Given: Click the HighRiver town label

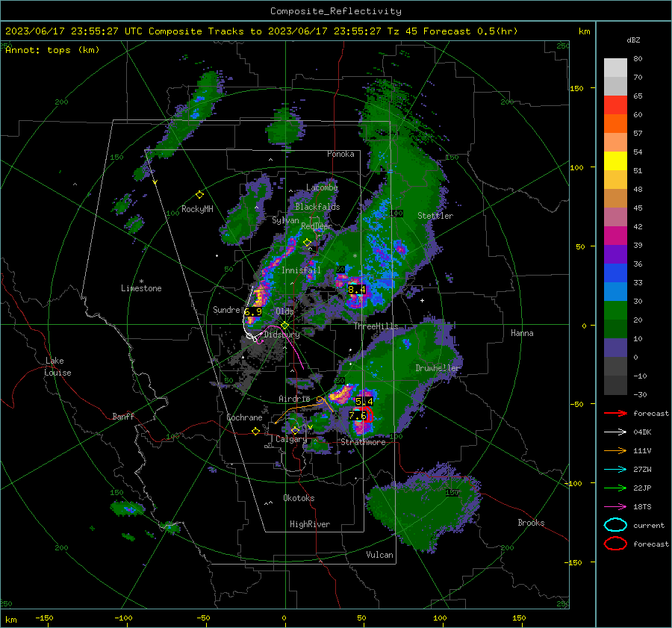Looking at the screenshot, I should pos(310,524).
